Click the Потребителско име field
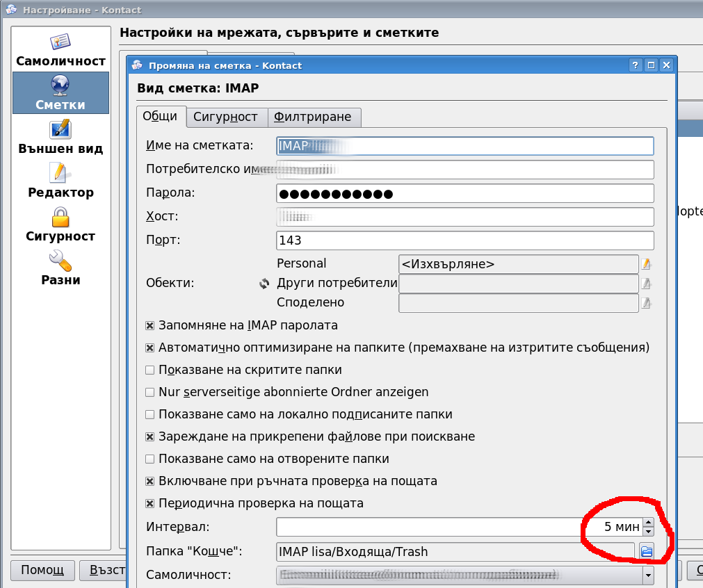The image size is (703, 588). pyautogui.click(x=465, y=170)
